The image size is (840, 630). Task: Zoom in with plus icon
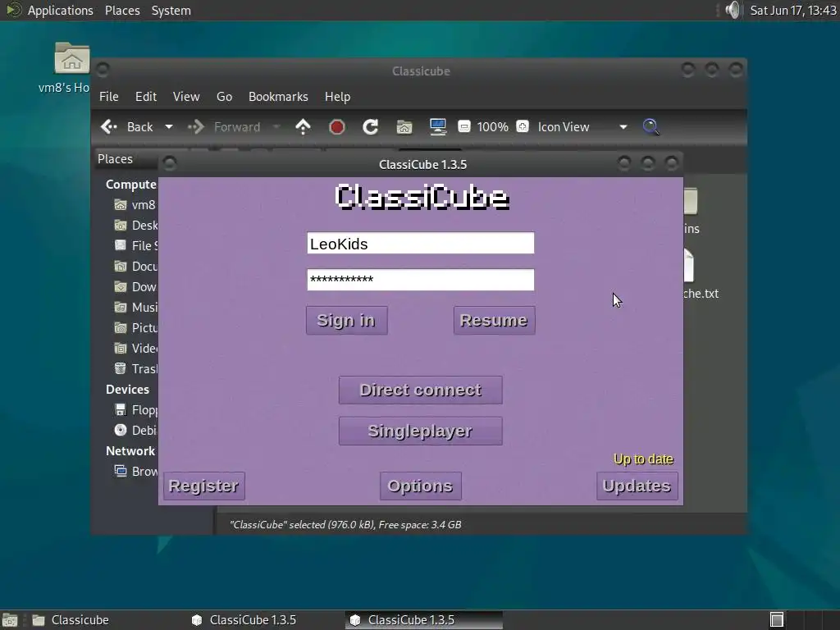523,126
